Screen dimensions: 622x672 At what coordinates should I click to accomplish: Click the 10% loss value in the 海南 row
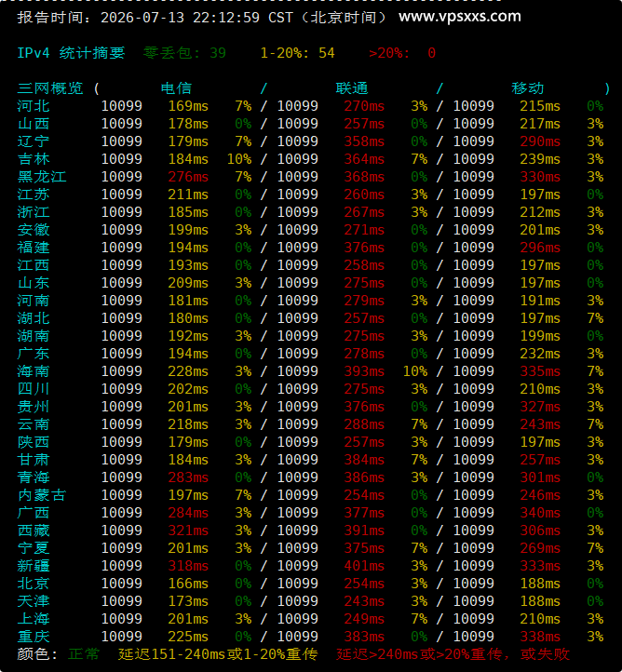tap(415, 371)
